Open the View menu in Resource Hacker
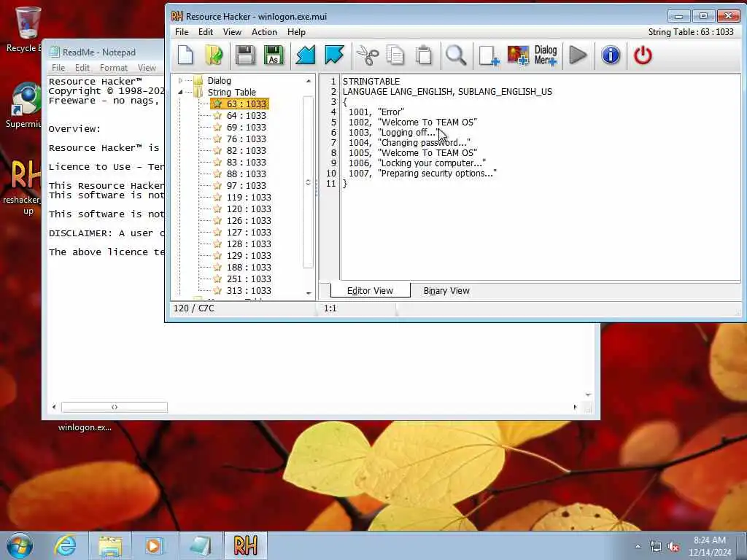This screenshot has width=747, height=560. coord(232,32)
